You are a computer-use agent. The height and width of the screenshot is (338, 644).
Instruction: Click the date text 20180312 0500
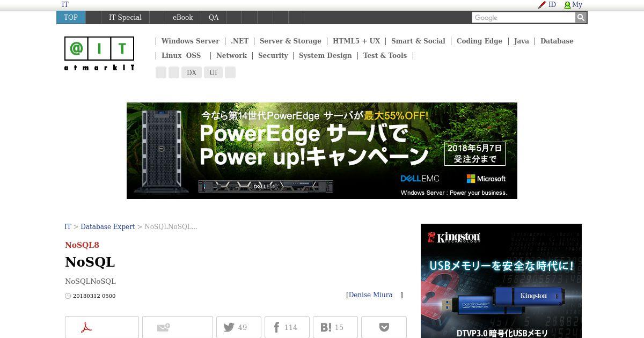(94, 296)
